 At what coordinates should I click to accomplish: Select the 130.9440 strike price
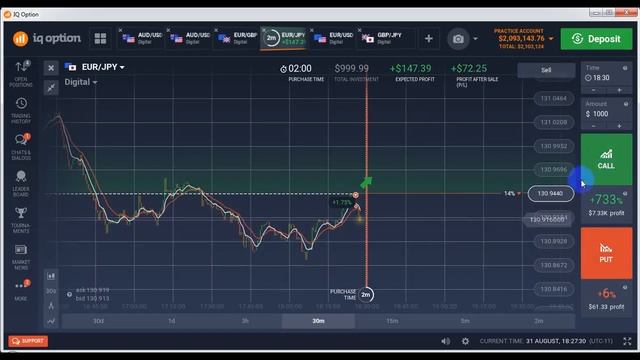point(551,193)
